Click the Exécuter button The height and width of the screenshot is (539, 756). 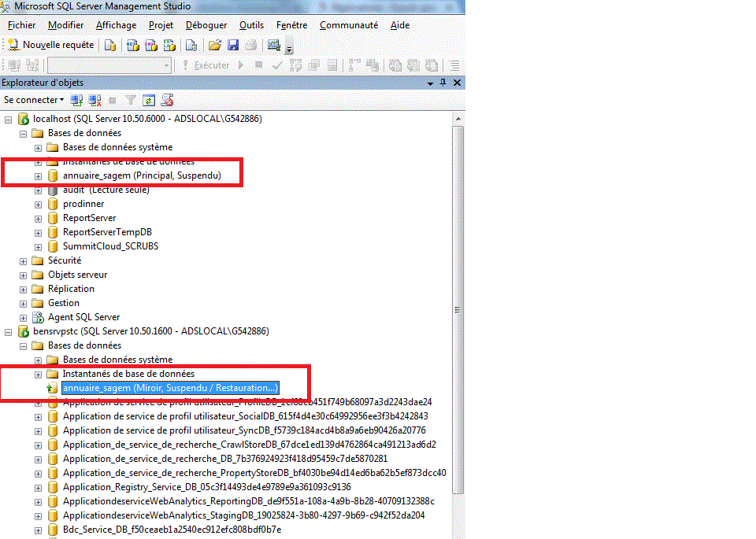click(x=206, y=65)
